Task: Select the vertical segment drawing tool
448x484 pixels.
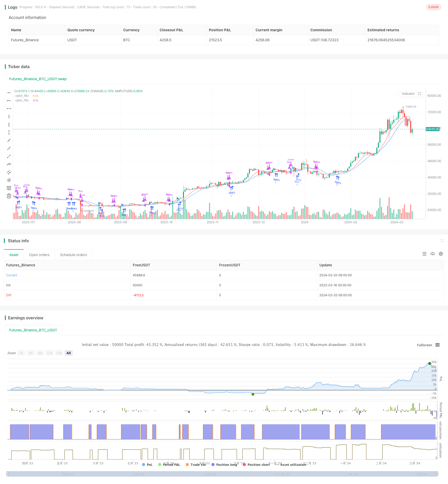Action: point(9,132)
